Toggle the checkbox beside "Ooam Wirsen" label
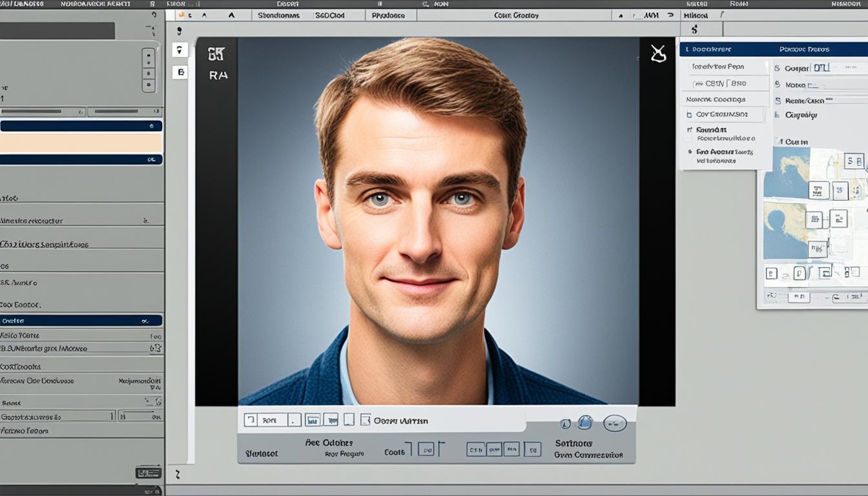The image size is (868, 496). click(365, 420)
